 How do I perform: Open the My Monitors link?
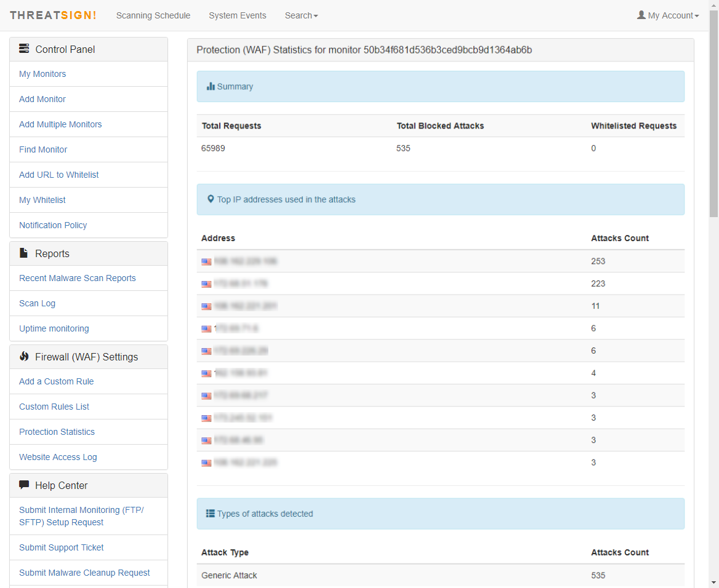pos(42,74)
